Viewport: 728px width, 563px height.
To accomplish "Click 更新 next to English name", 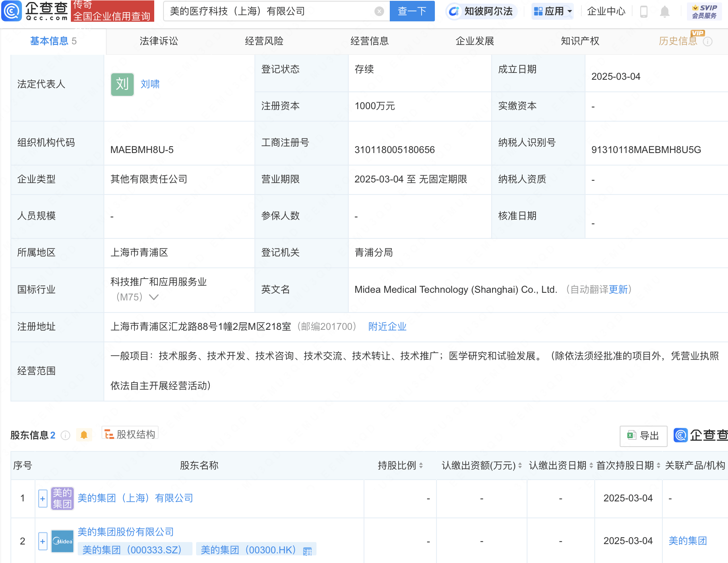I will pos(618,290).
